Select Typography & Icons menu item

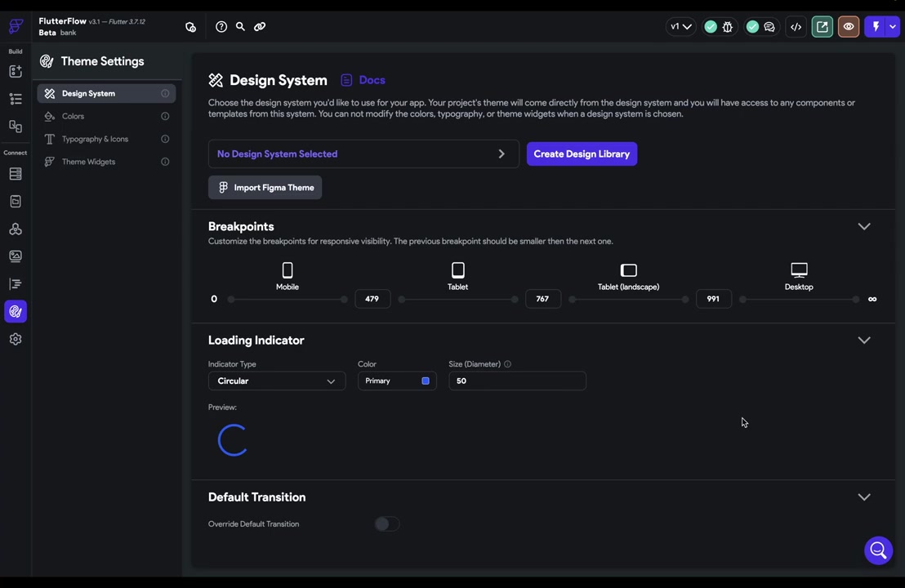pos(106,139)
